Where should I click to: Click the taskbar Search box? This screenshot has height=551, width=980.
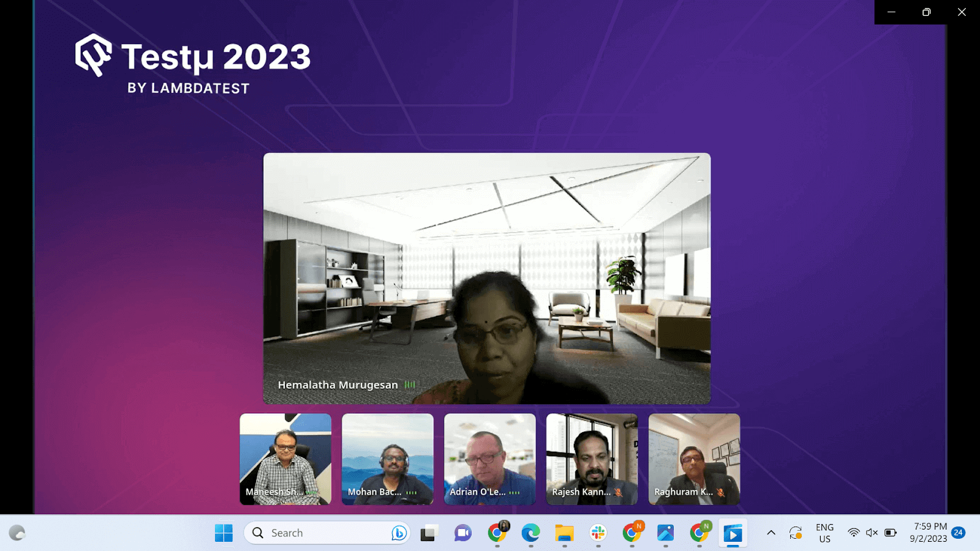point(327,533)
